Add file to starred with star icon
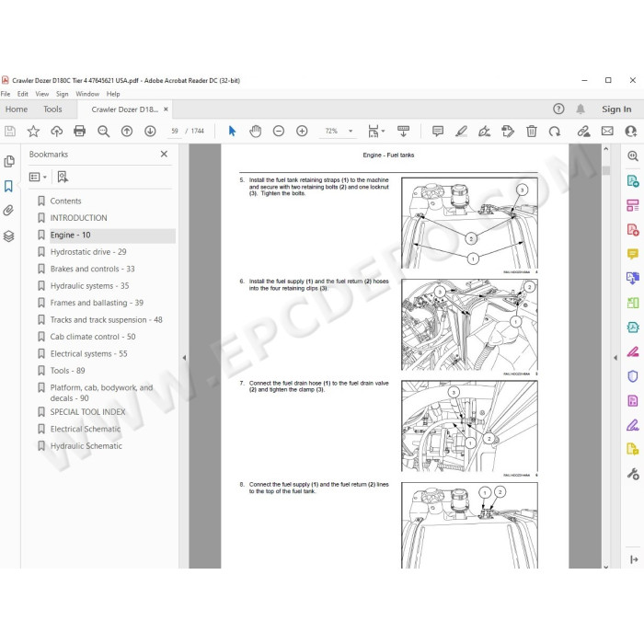This screenshot has height=644, width=644. tap(33, 131)
